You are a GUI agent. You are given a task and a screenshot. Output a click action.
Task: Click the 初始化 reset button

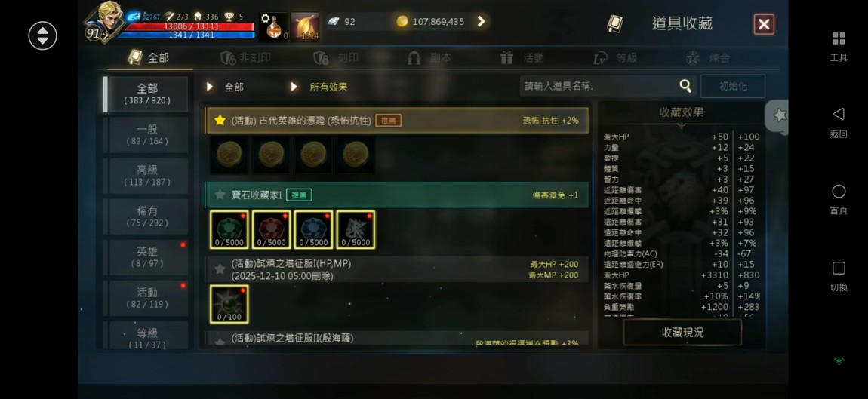pyautogui.click(x=733, y=86)
